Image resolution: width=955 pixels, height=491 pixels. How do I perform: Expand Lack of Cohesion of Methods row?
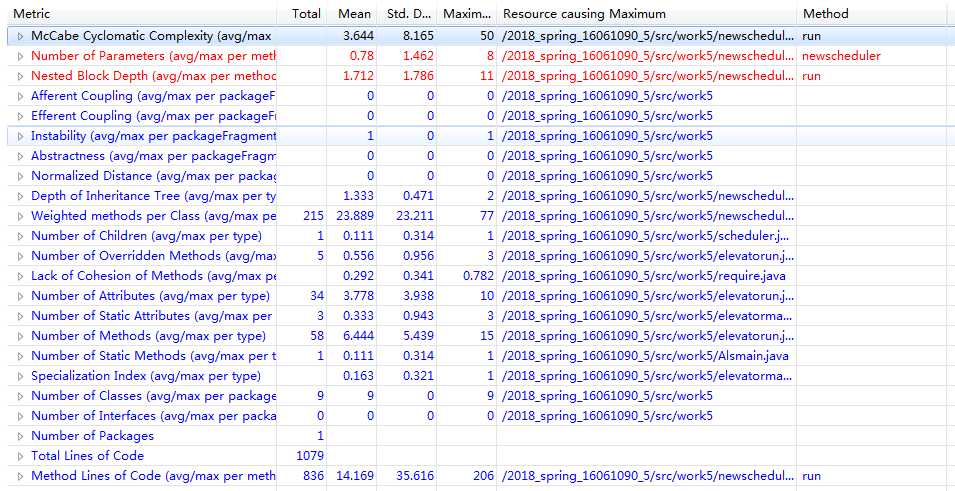[x=21, y=277]
